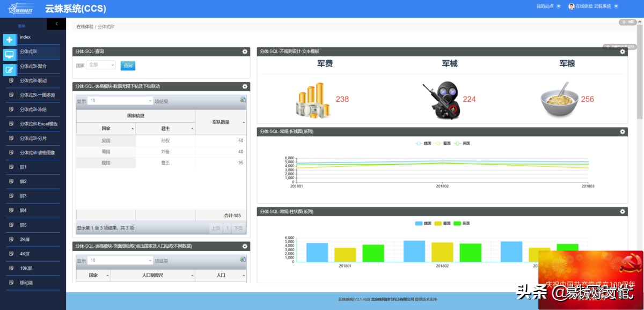Toggle 蜀国 series in bar chart legend
This screenshot has height=310, width=644.
442,223
